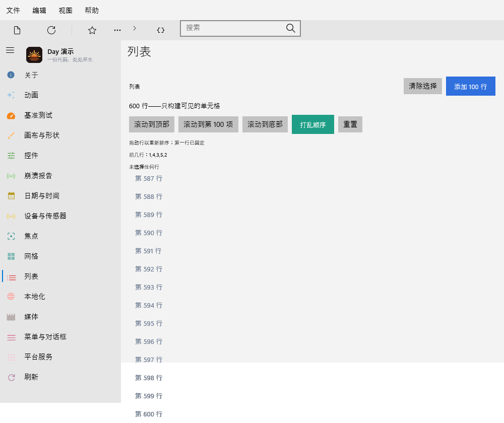Open the 视图 menu
Screen dimensions: 504x423
tap(65, 10)
